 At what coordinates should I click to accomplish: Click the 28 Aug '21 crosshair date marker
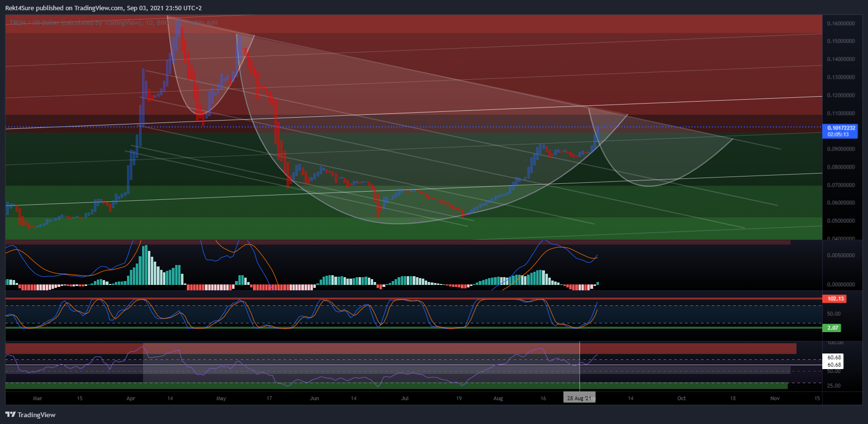[579, 398]
